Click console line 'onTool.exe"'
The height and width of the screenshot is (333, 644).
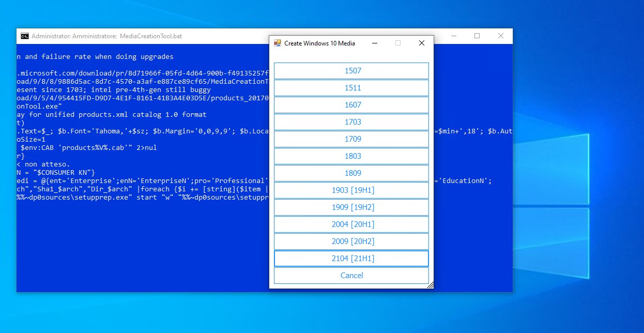pos(39,107)
